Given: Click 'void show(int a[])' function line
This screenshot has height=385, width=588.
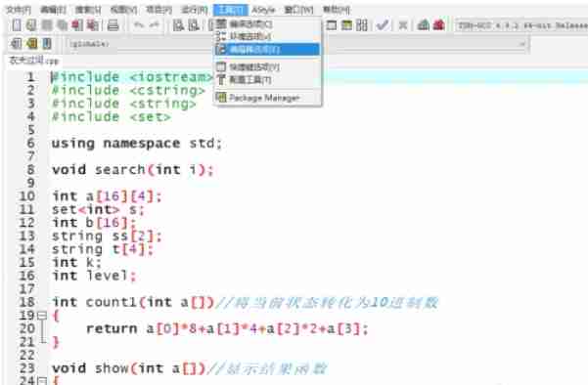Looking at the screenshot, I should pyautogui.click(x=128, y=368).
